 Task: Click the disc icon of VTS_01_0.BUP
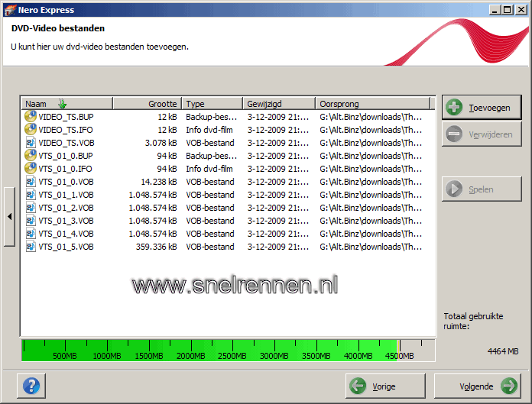(x=31, y=156)
